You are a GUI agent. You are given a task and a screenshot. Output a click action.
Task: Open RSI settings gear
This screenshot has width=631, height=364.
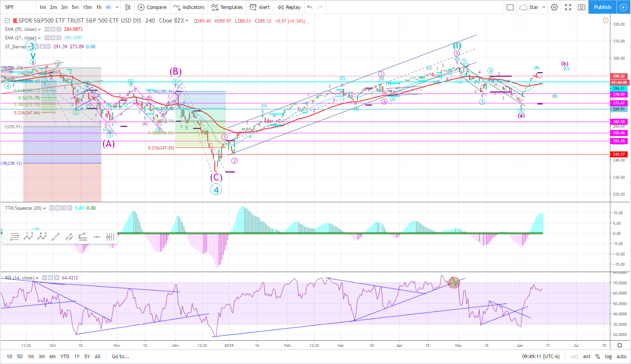[50, 278]
